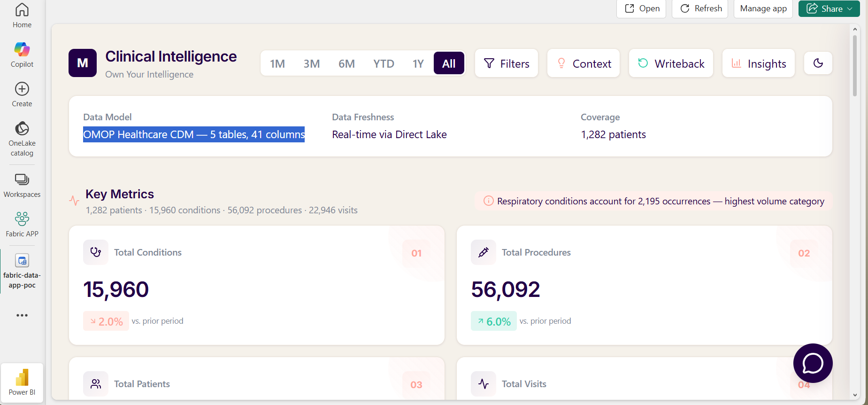Click the respiratory conditions alert info icon

pyautogui.click(x=489, y=201)
